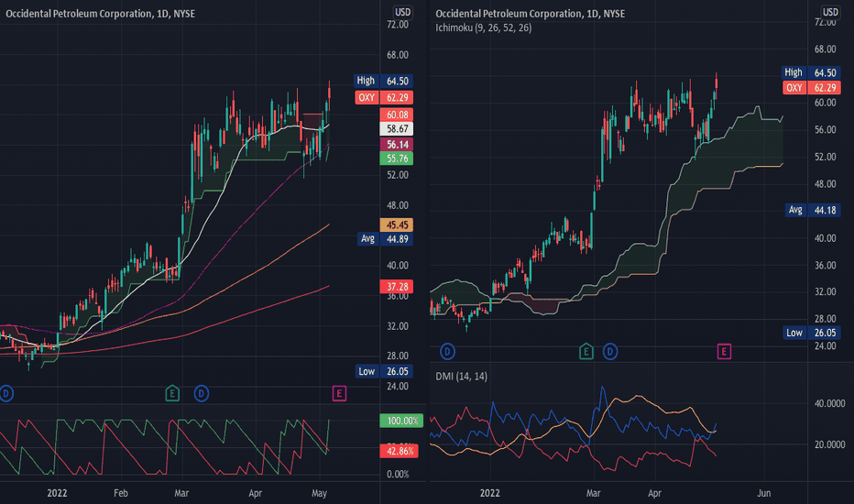Click the Low 26.05 label on left chart
The image size is (854, 504).
point(383,372)
